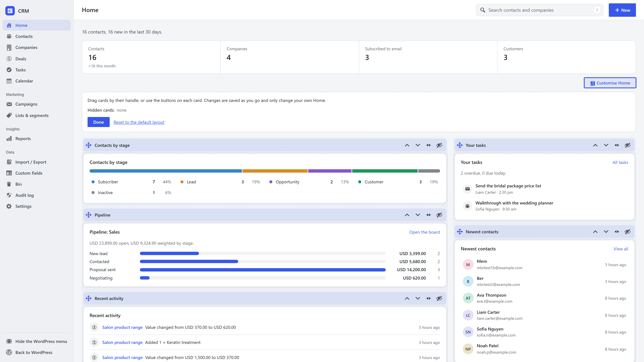Click View all in Newest contacts
This screenshot has height=362, width=644.
click(621, 249)
